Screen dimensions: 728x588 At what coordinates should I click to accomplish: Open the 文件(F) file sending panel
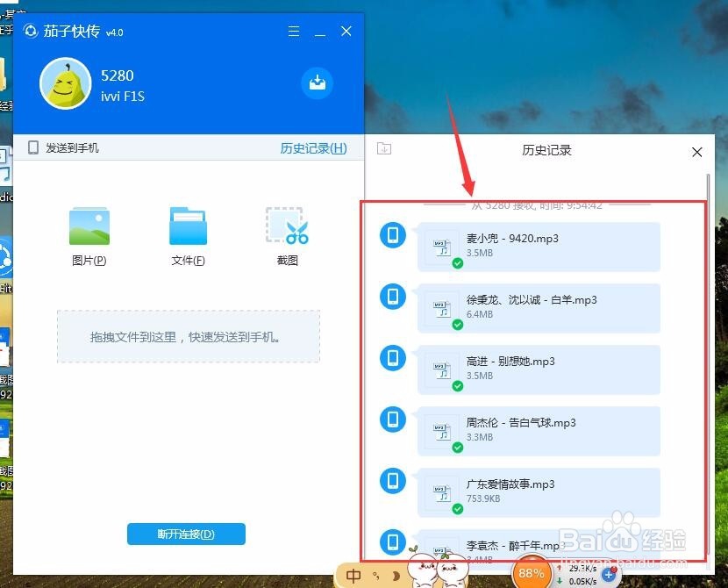pos(187,234)
